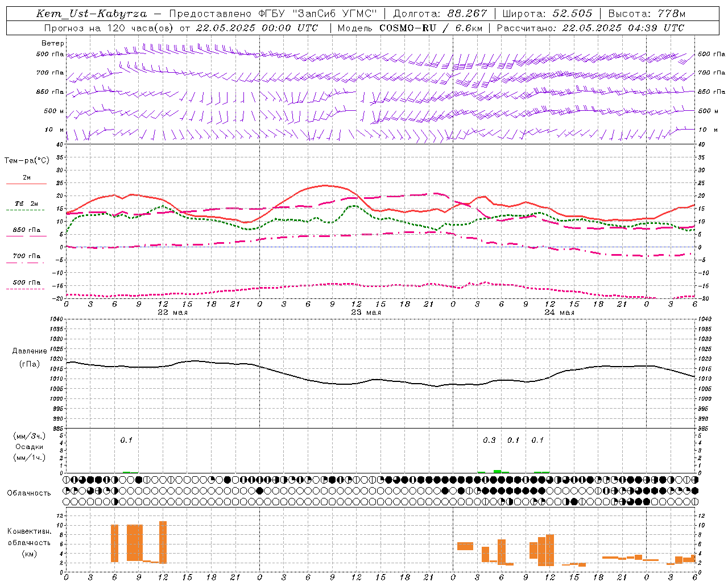Click the "500 гПа" temperature legend entry
728x582 pixels.
pos(26,282)
